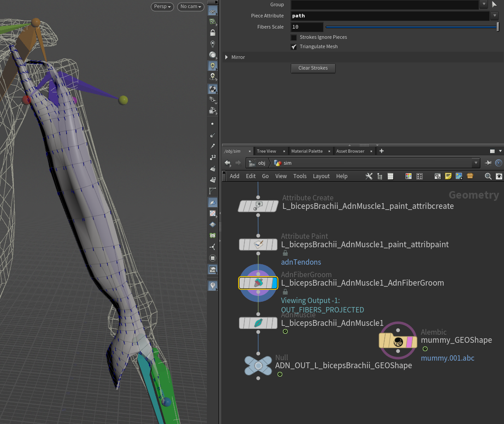This screenshot has width=504, height=424.
Task: Click the Null ADN_OUT node icon
Action: (x=258, y=366)
